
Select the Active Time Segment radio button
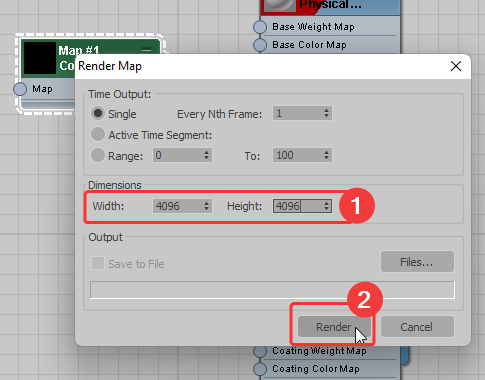pyautogui.click(x=98, y=134)
